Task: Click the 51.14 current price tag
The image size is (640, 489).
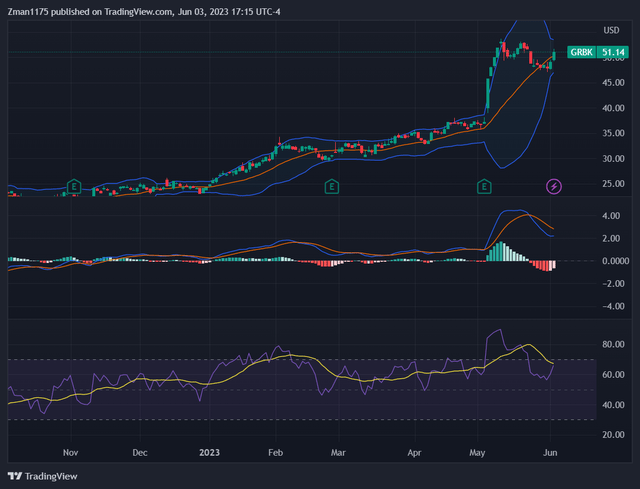Action: 613,52
